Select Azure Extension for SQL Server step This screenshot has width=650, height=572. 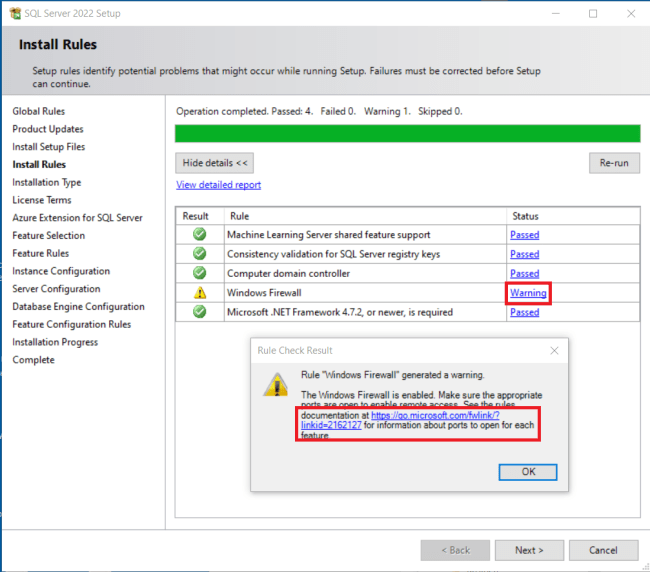coord(77,218)
